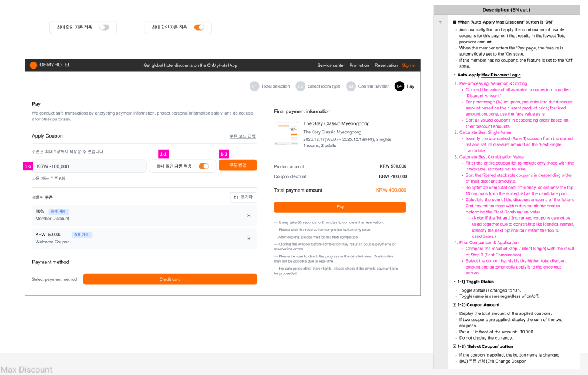The image size is (588, 375).
Task: Click step 04 Pay circle
Action: pos(399,86)
